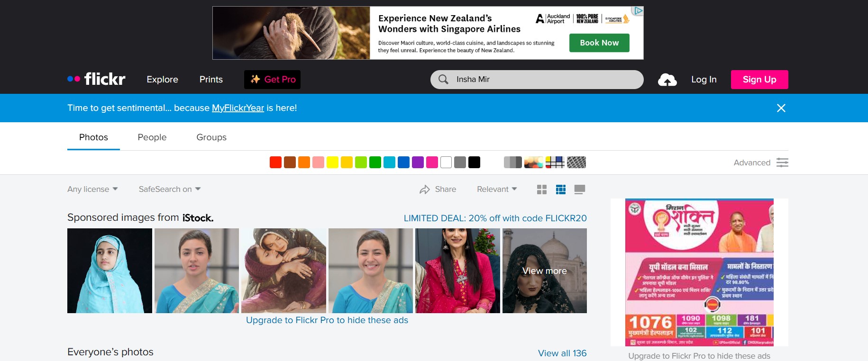Image resolution: width=868 pixels, height=361 pixels.
Task: Click the Get Pro button
Action: click(272, 80)
